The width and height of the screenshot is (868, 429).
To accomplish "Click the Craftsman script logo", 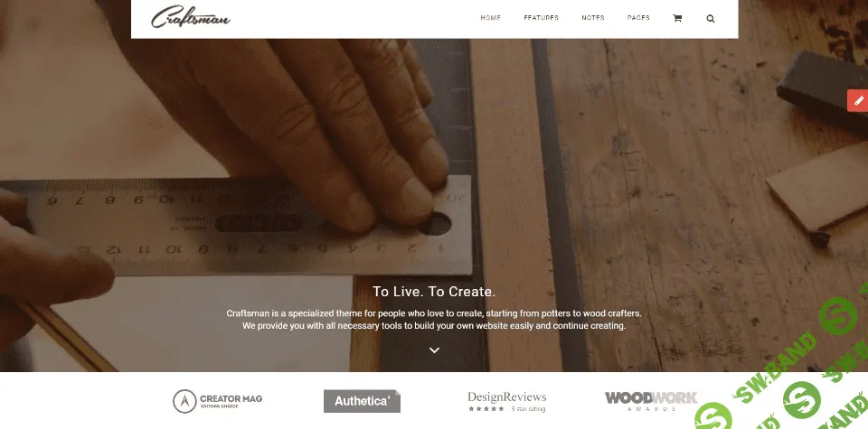I will click(x=191, y=17).
